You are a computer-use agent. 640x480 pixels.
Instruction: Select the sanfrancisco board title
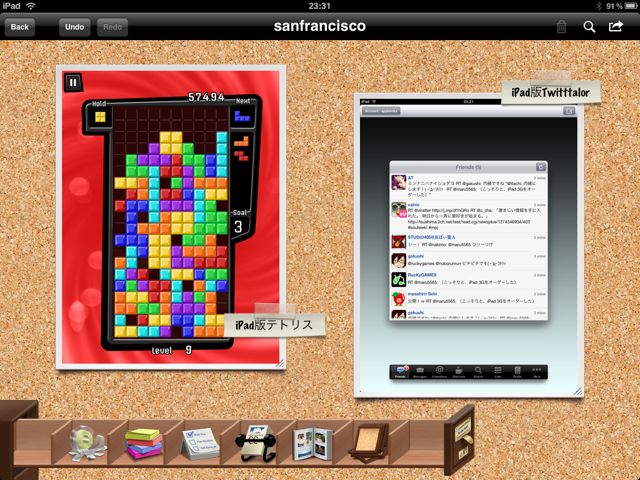click(x=320, y=26)
